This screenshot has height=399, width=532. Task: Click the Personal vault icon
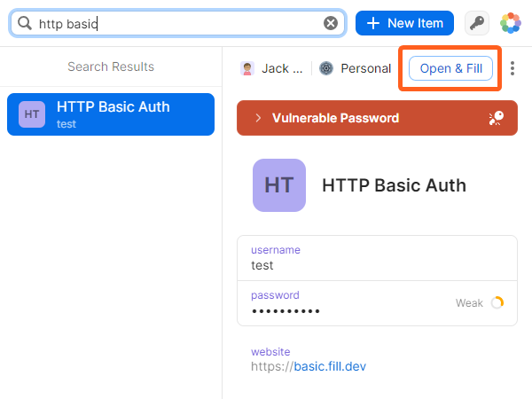(326, 68)
